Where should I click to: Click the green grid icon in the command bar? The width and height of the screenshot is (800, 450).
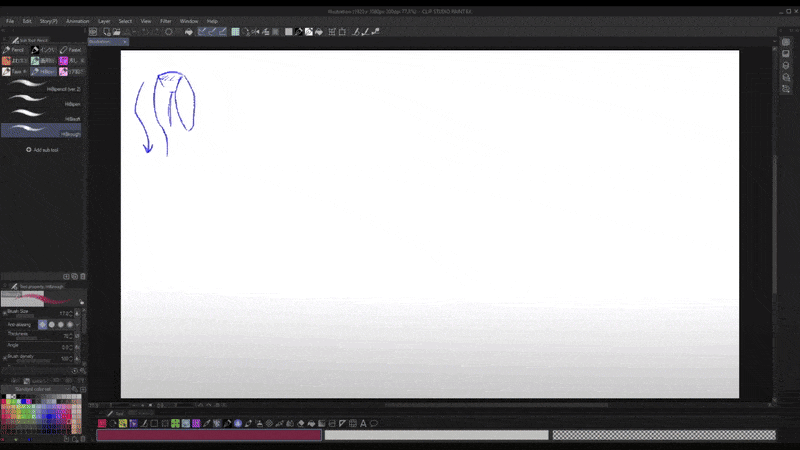pyautogui.click(x=235, y=32)
